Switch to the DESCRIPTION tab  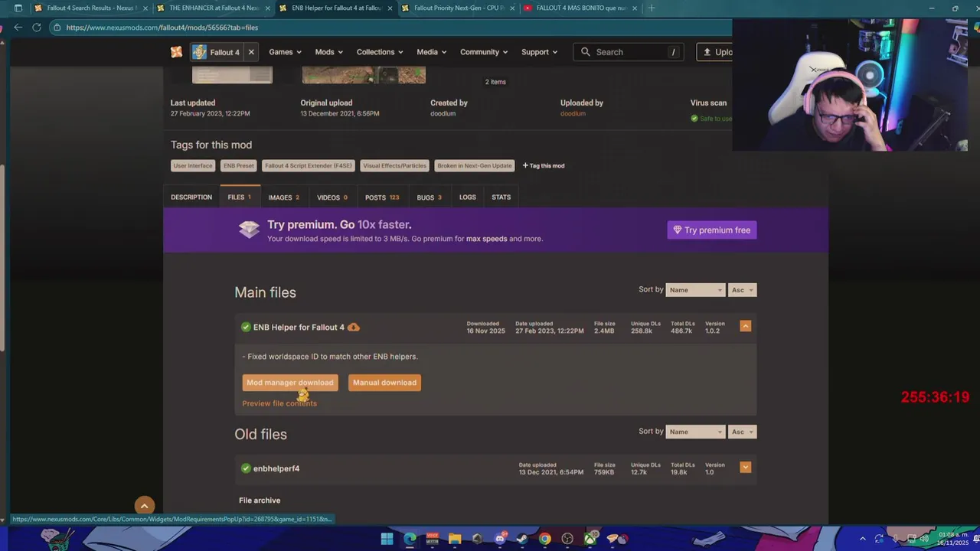click(x=191, y=197)
